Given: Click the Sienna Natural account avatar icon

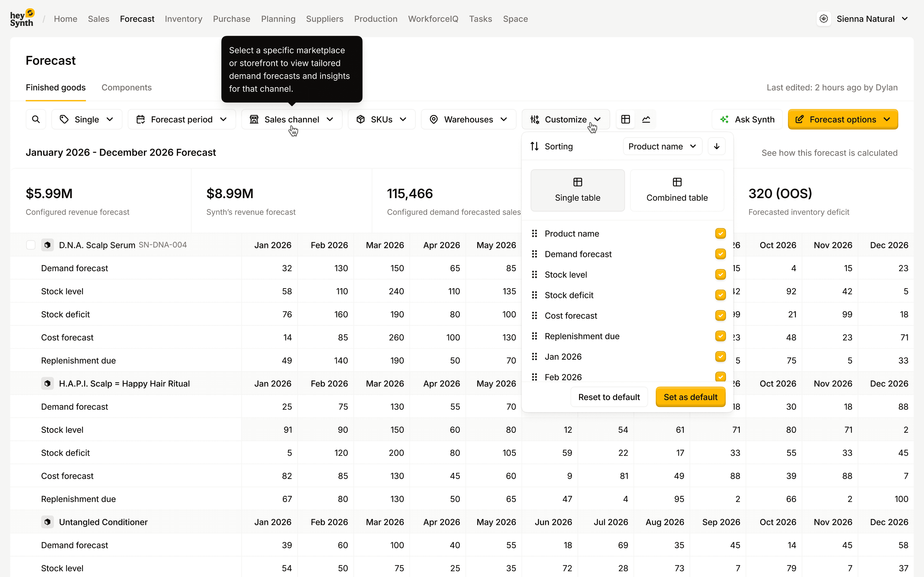Looking at the screenshot, I should [x=824, y=19].
